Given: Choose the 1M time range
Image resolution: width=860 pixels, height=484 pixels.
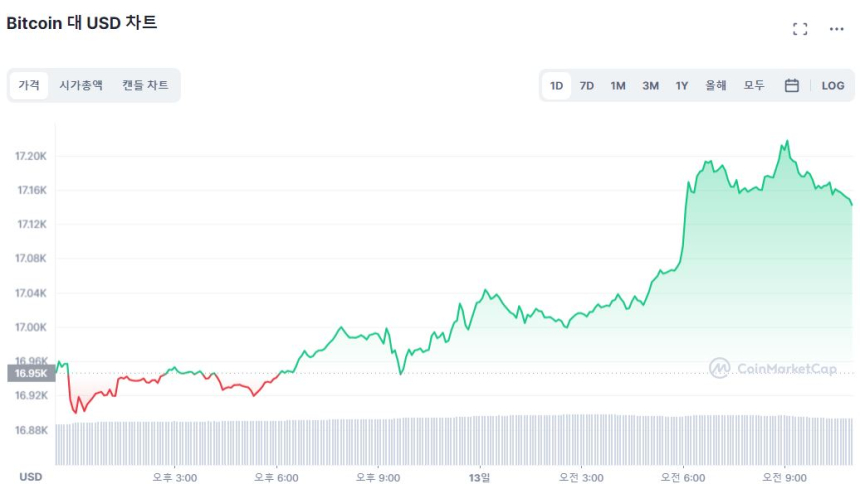Looking at the screenshot, I should point(618,86).
